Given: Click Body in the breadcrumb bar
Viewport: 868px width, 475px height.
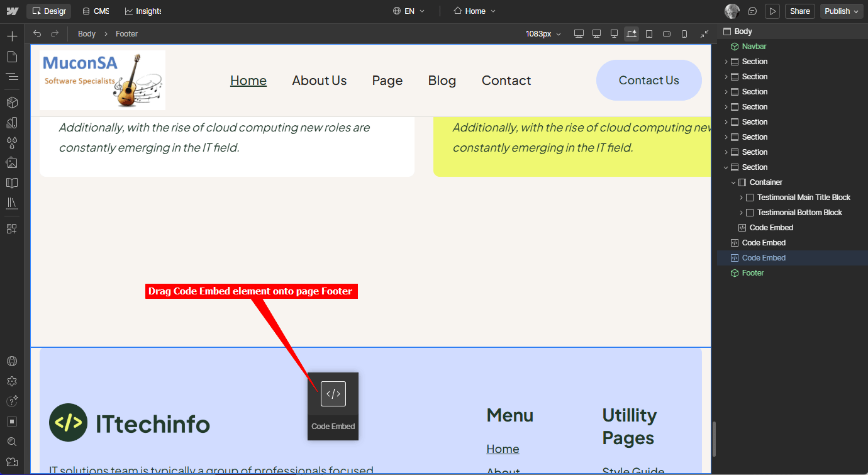Looking at the screenshot, I should [x=87, y=34].
